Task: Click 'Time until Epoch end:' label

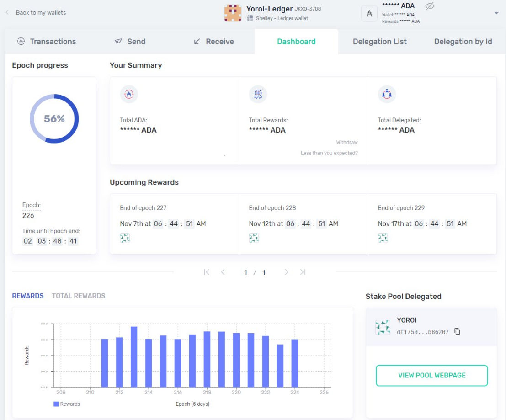Action: click(x=51, y=231)
